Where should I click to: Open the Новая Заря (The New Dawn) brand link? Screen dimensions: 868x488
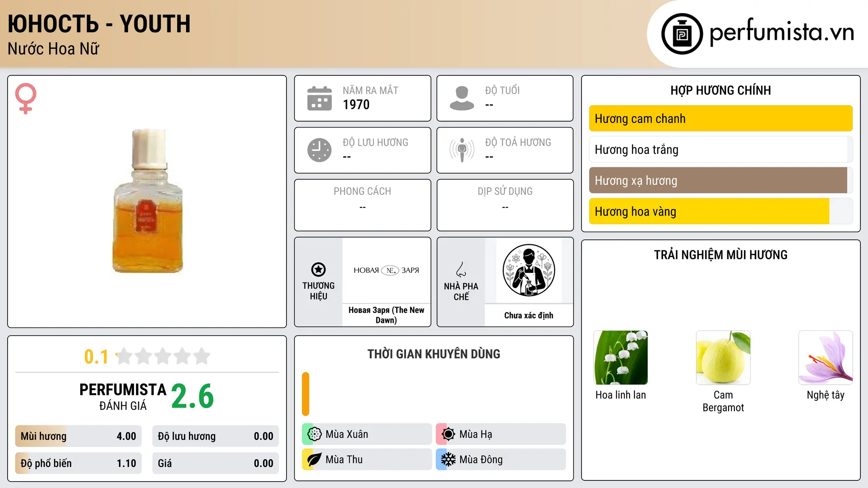click(386, 315)
